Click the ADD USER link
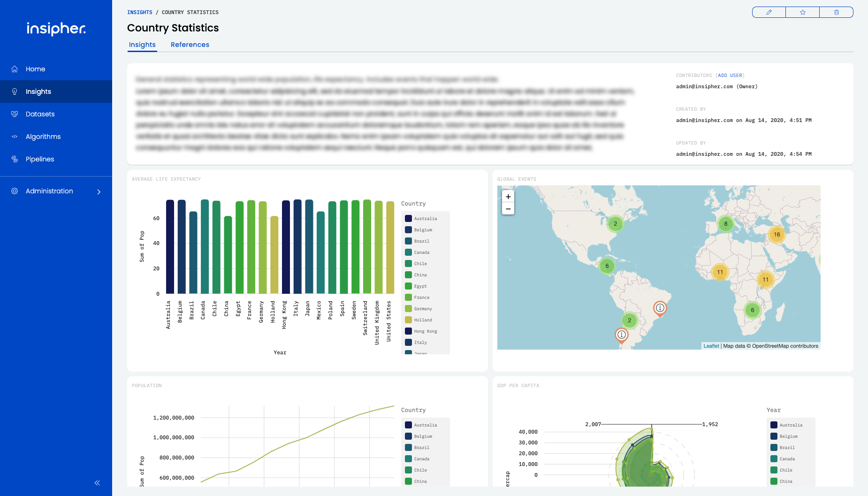Viewport: 868px width, 496px height. (730, 75)
